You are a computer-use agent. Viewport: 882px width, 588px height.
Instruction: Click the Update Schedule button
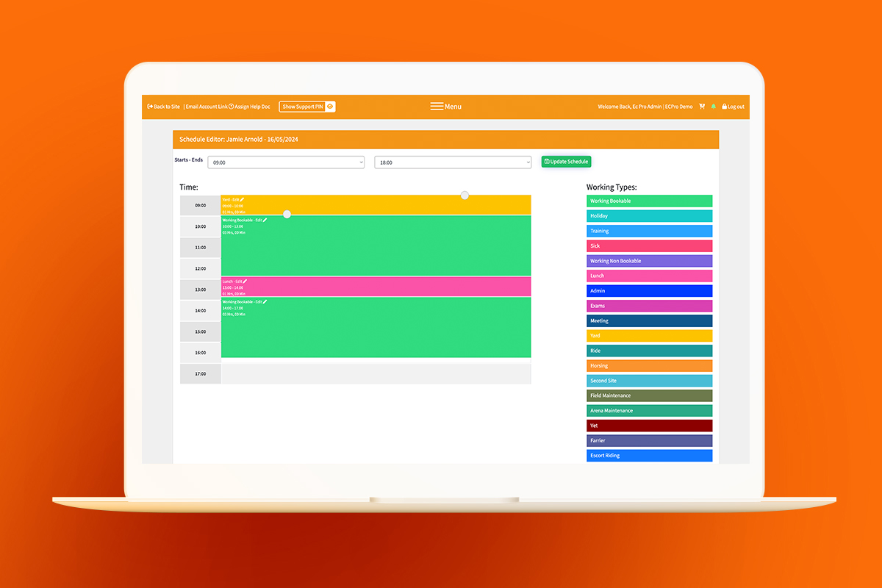tap(566, 162)
